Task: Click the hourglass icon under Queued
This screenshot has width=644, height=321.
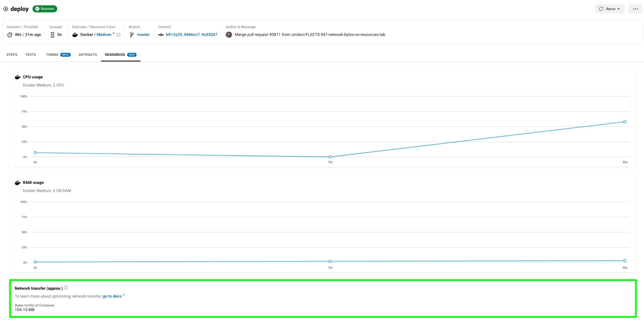Action: coord(53,35)
